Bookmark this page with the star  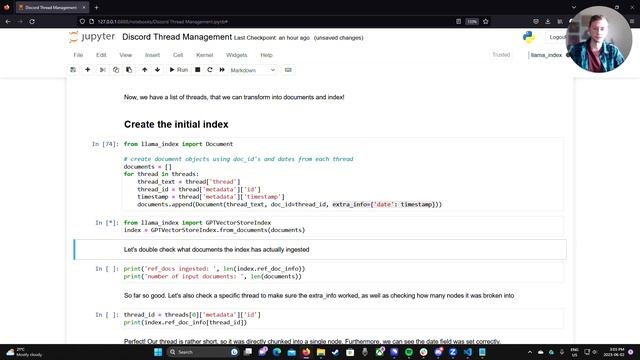point(486,21)
